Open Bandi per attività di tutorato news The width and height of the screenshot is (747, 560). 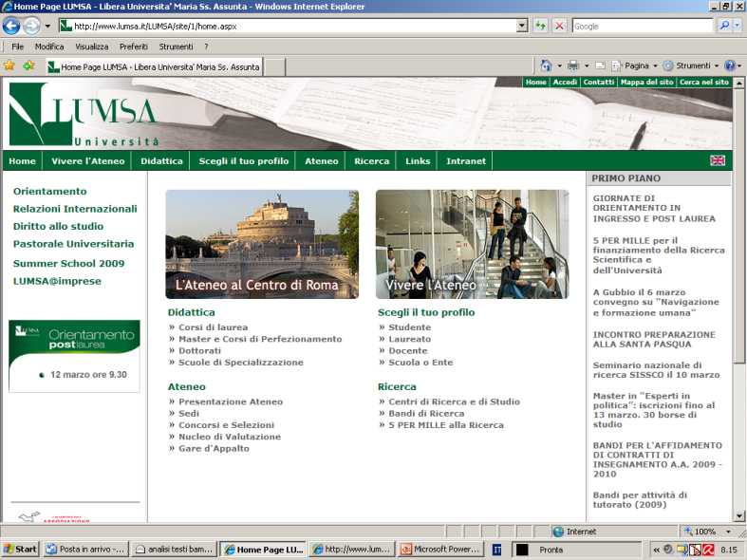tap(640, 499)
